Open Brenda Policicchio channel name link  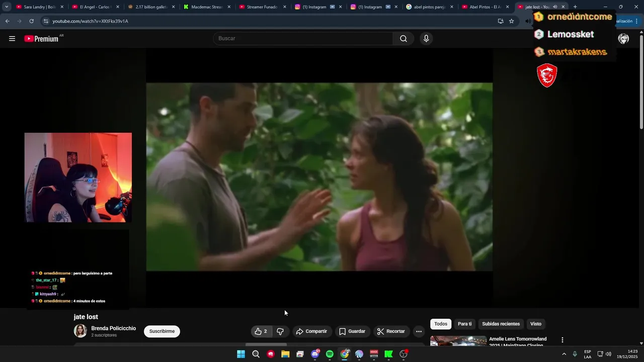click(114, 328)
